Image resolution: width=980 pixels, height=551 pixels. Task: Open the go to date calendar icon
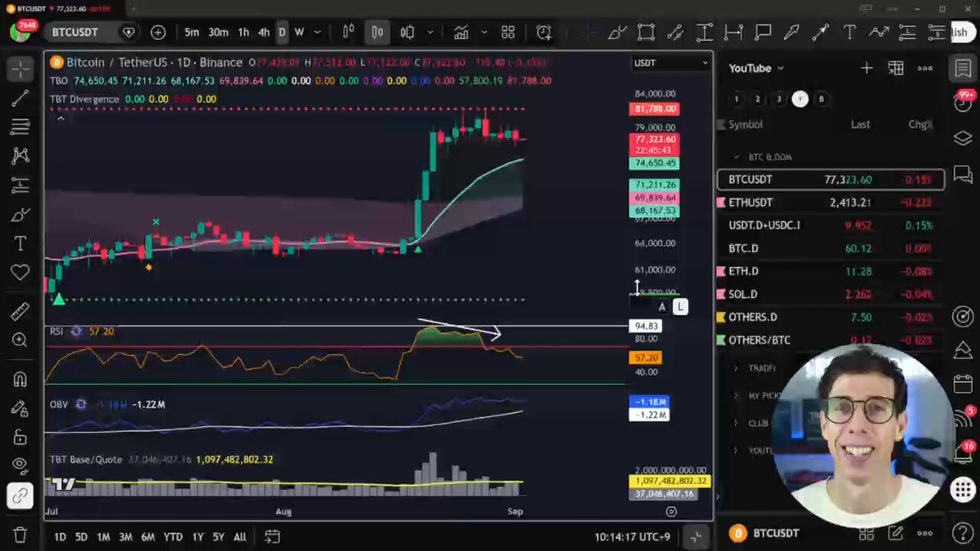[272, 536]
